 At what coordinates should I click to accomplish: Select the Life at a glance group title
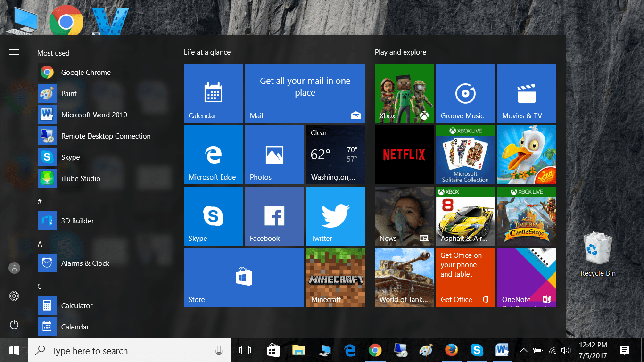click(207, 52)
